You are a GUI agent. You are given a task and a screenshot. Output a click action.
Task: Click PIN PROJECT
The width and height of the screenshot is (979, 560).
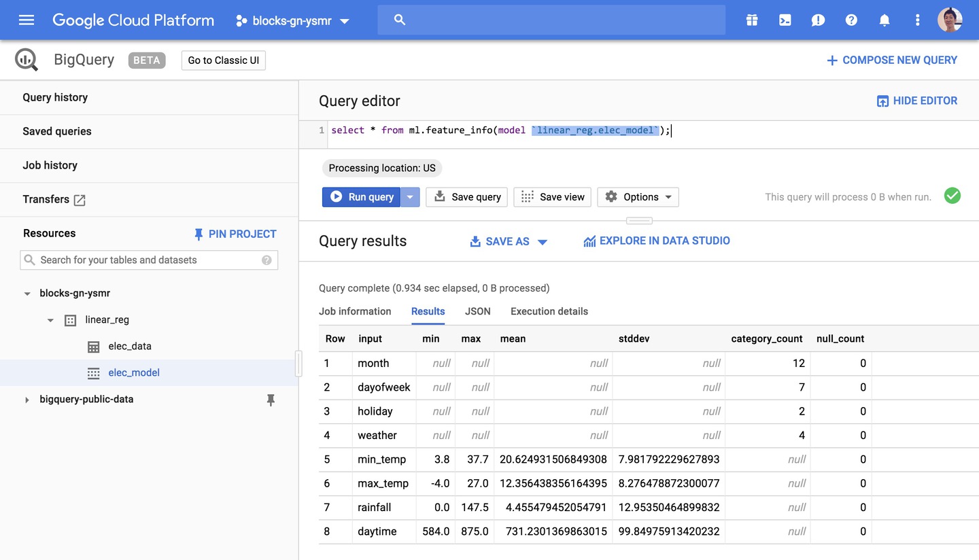point(235,234)
